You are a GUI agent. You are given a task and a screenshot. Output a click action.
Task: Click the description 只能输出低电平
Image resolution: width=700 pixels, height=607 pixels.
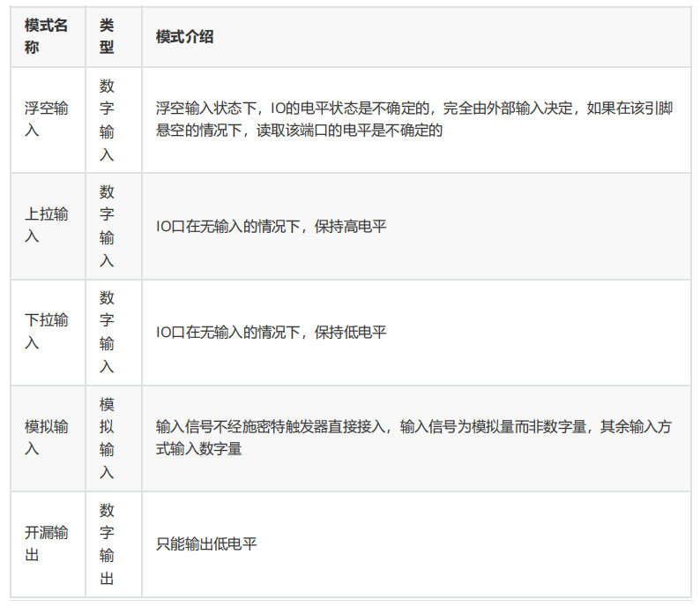coord(416,544)
